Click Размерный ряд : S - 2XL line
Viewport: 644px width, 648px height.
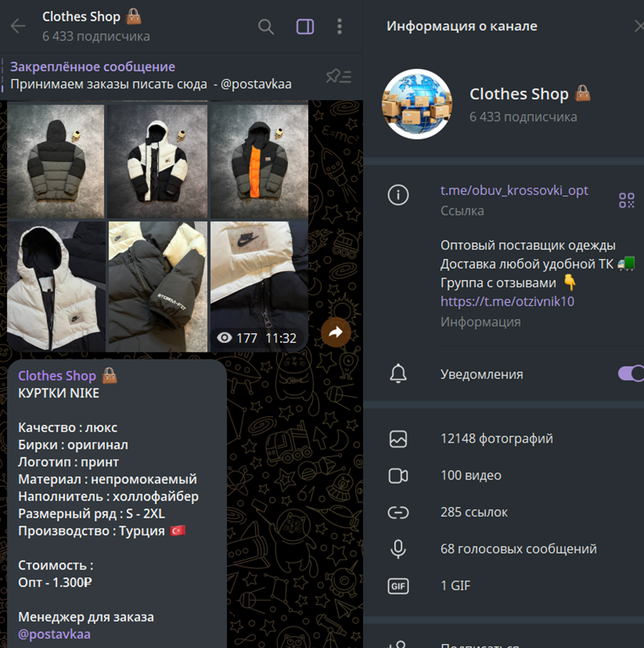coord(92,513)
